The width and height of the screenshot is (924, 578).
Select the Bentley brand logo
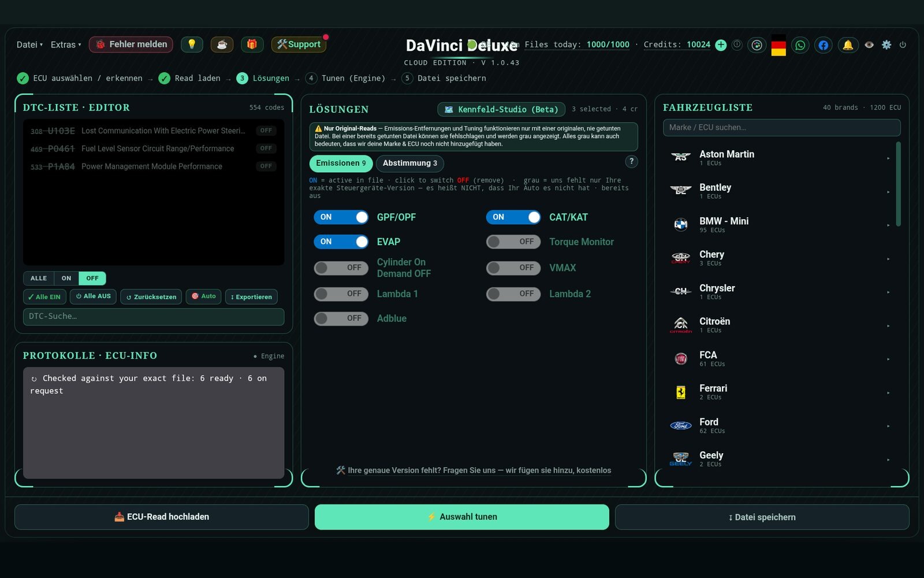(x=681, y=191)
